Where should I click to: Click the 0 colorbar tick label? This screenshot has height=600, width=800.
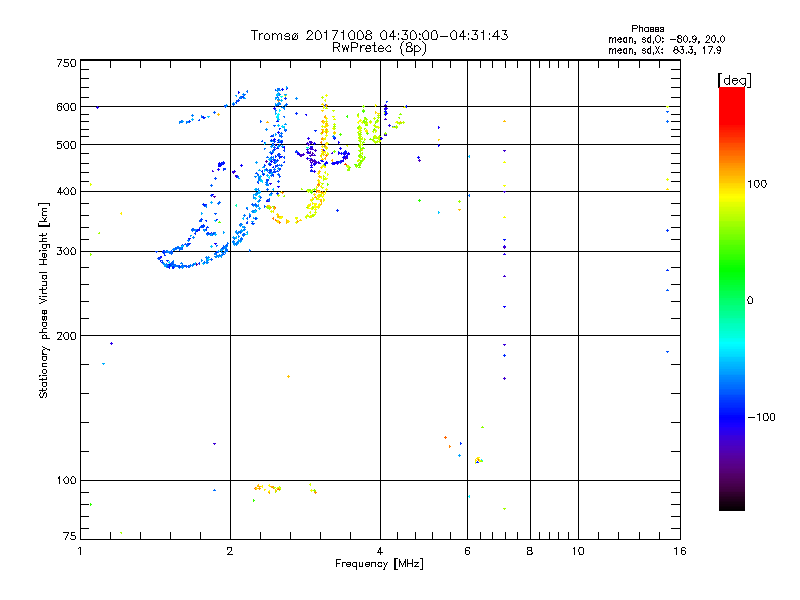[750, 301]
